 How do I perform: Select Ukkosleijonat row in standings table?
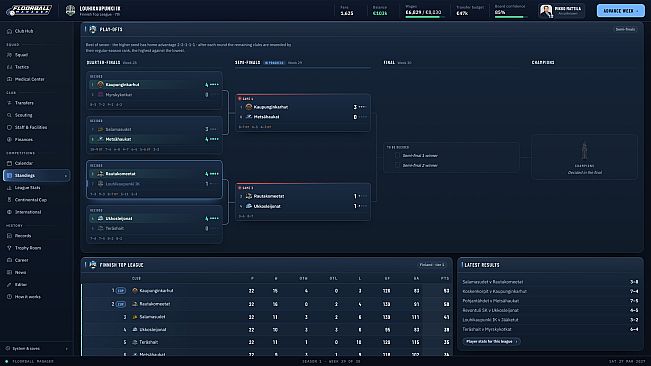point(267,330)
